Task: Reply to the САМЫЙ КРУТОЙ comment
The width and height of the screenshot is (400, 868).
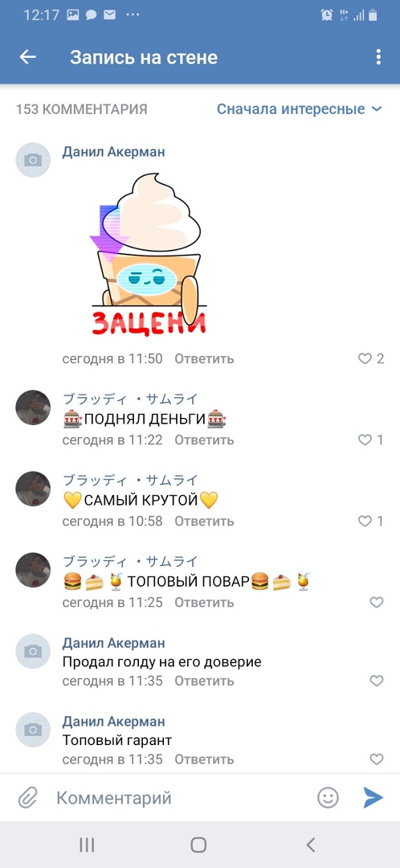Action: click(204, 521)
